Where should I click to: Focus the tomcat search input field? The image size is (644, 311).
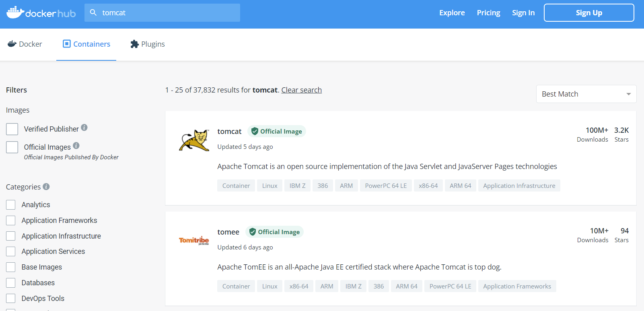point(162,12)
